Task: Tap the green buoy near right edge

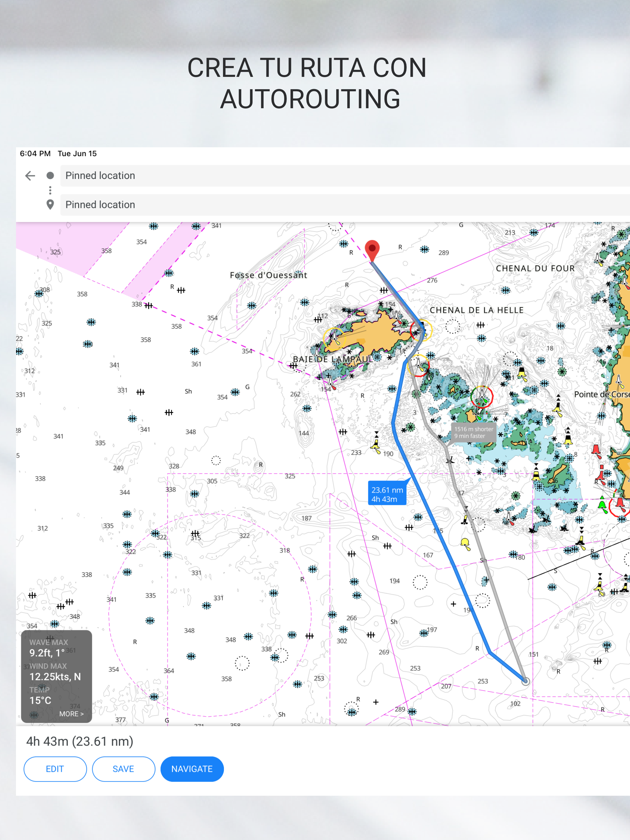Action: (602, 505)
